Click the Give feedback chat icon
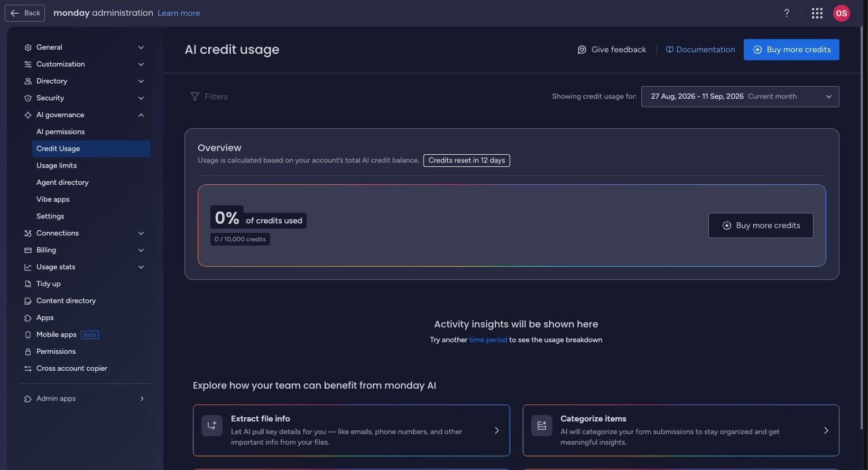 pos(582,50)
